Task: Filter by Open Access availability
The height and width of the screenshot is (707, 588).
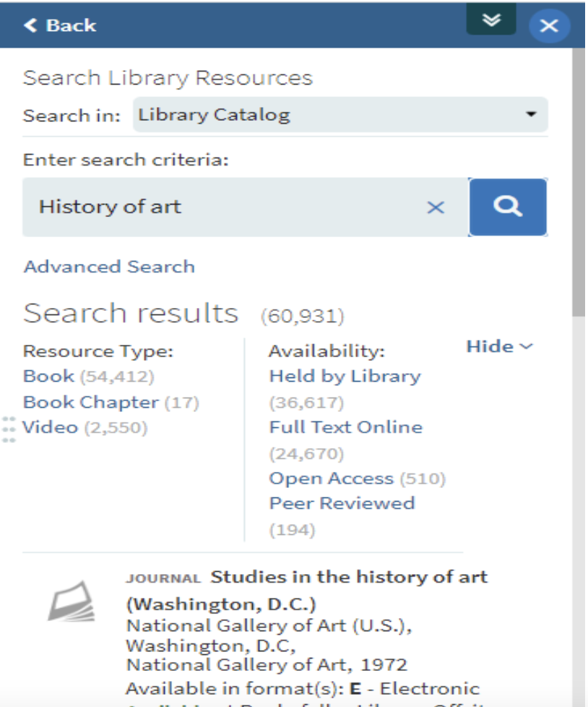Action: [331, 478]
